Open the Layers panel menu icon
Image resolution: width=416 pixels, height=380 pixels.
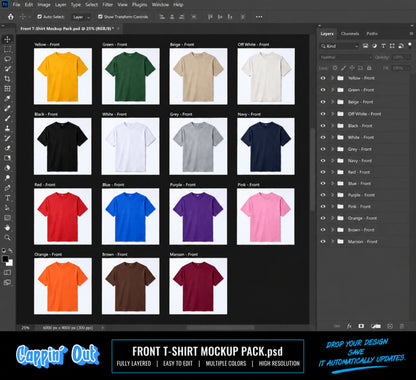tap(411, 34)
